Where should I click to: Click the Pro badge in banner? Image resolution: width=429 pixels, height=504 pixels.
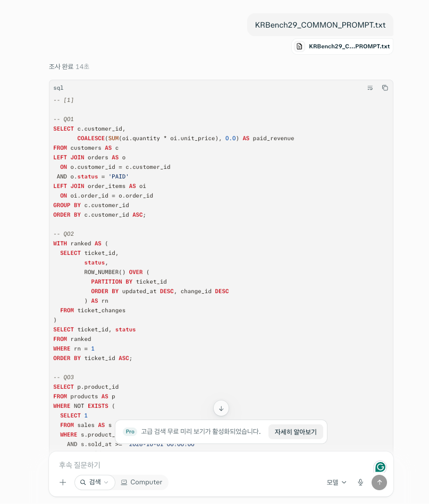(x=130, y=431)
